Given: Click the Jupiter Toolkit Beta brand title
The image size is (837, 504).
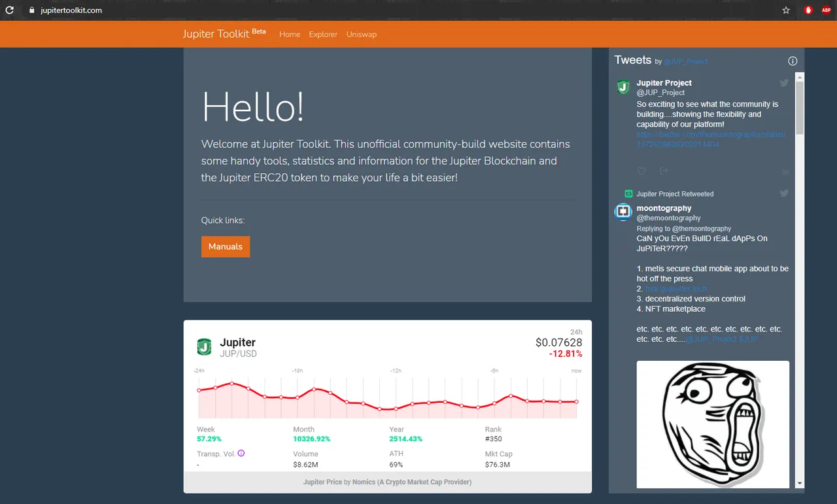Looking at the screenshot, I should 224,33.
